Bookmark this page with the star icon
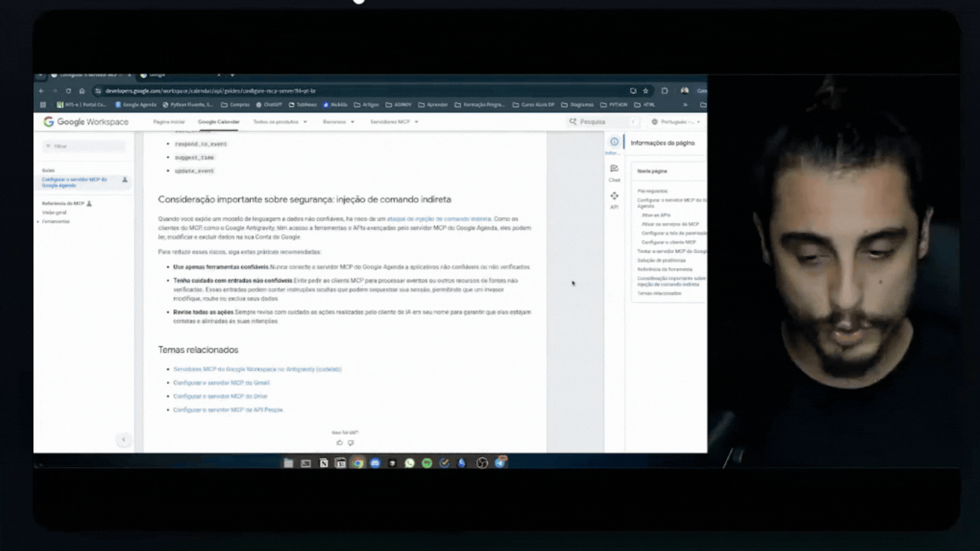 point(646,91)
